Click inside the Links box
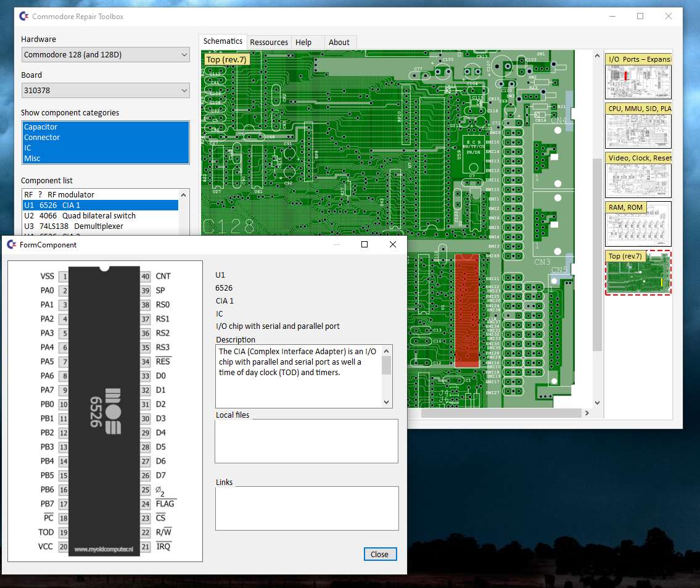Viewport: 700px width, 588px height. coord(307,508)
